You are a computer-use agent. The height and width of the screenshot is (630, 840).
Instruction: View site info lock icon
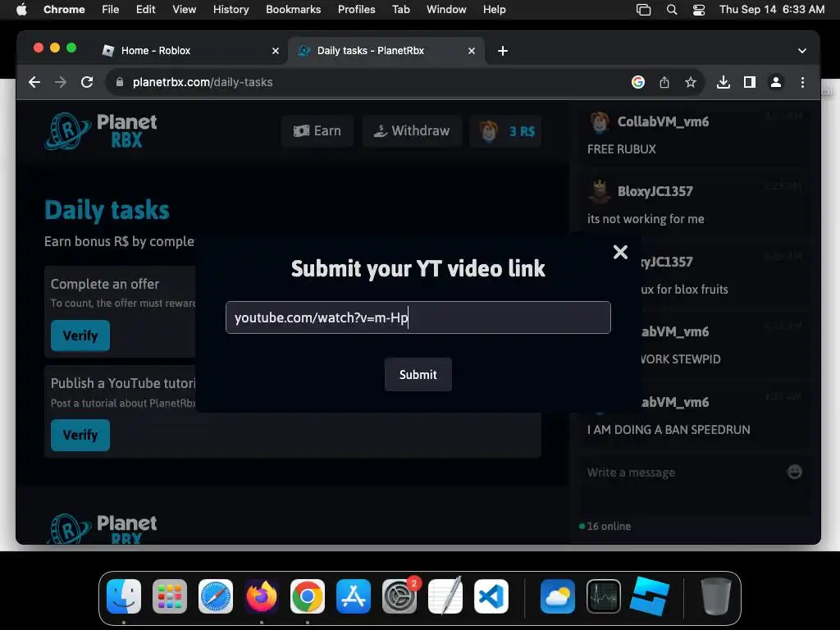pyautogui.click(x=120, y=82)
